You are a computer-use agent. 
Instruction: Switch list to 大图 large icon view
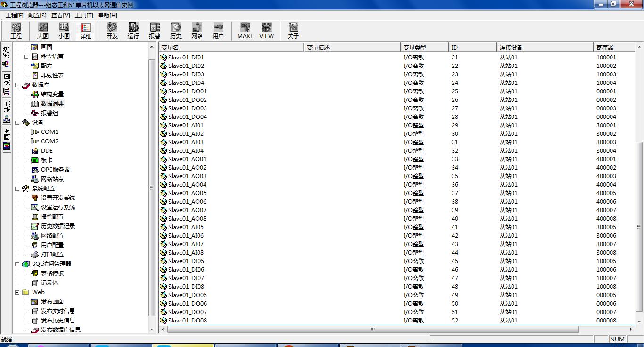point(43,31)
